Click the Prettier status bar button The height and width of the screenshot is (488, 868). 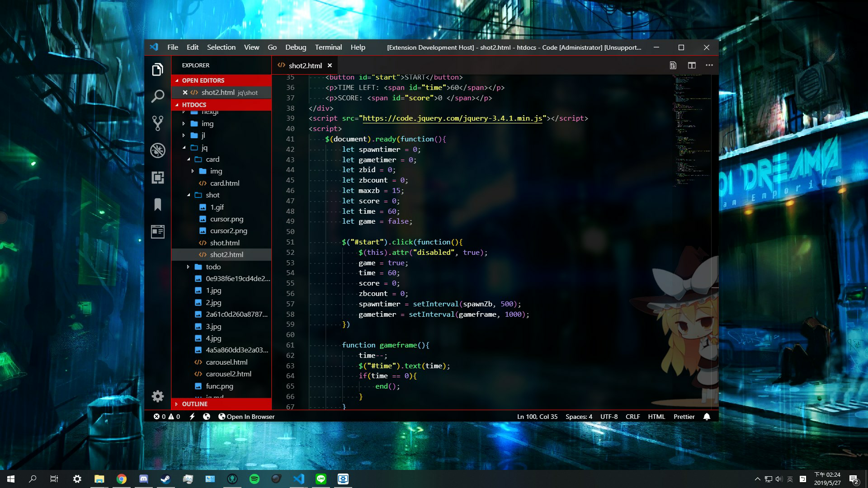click(684, 417)
